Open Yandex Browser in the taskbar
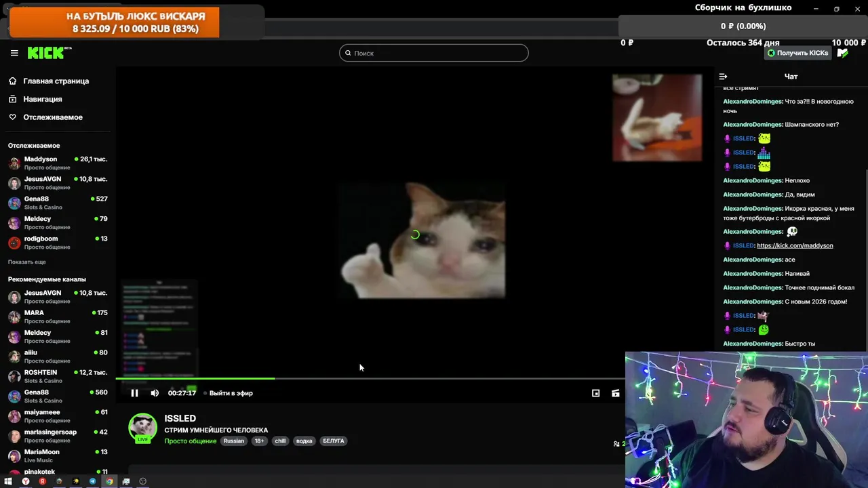The image size is (868, 488). click(26, 481)
